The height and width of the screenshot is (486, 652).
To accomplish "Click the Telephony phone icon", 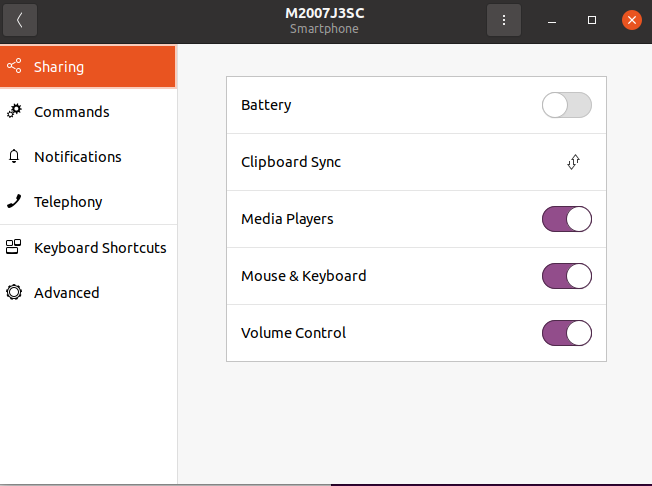I will click(14, 202).
